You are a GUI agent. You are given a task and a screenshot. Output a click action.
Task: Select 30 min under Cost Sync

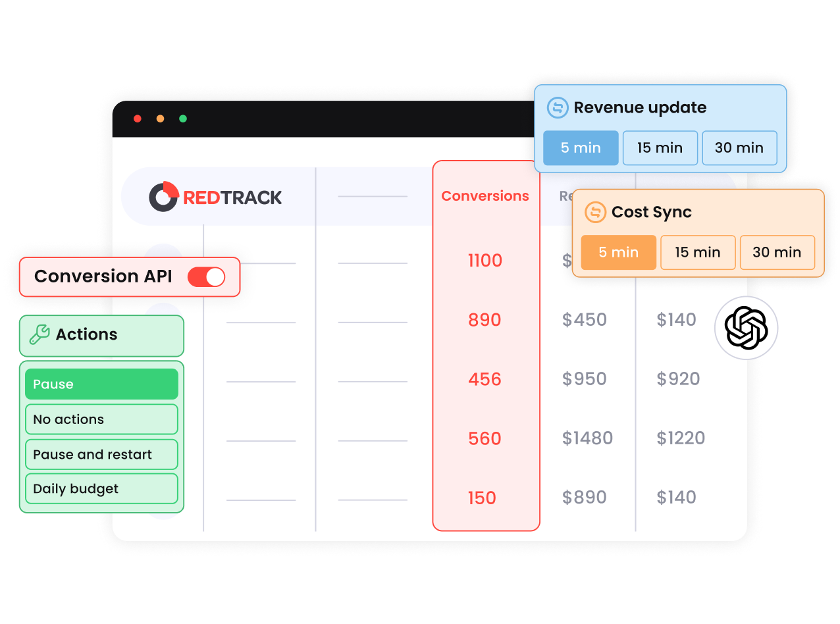777,253
